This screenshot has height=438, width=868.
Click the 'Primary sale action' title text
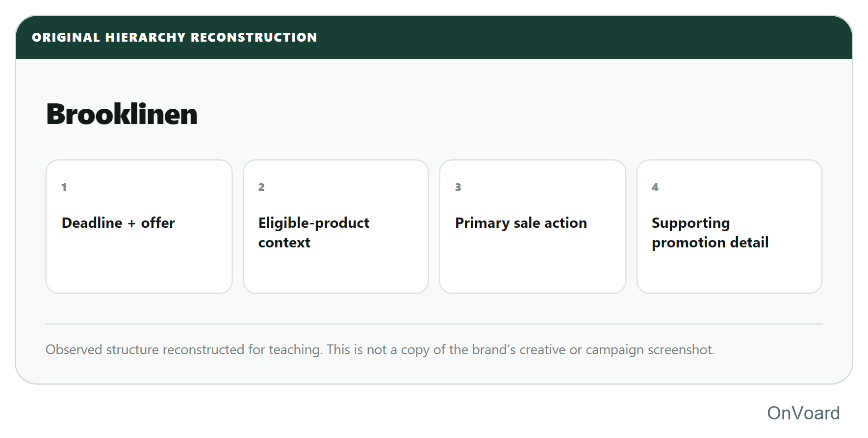[x=521, y=223]
